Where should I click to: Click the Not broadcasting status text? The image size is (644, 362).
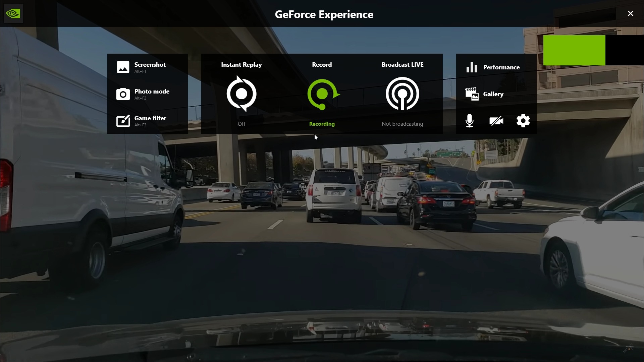point(402,124)
